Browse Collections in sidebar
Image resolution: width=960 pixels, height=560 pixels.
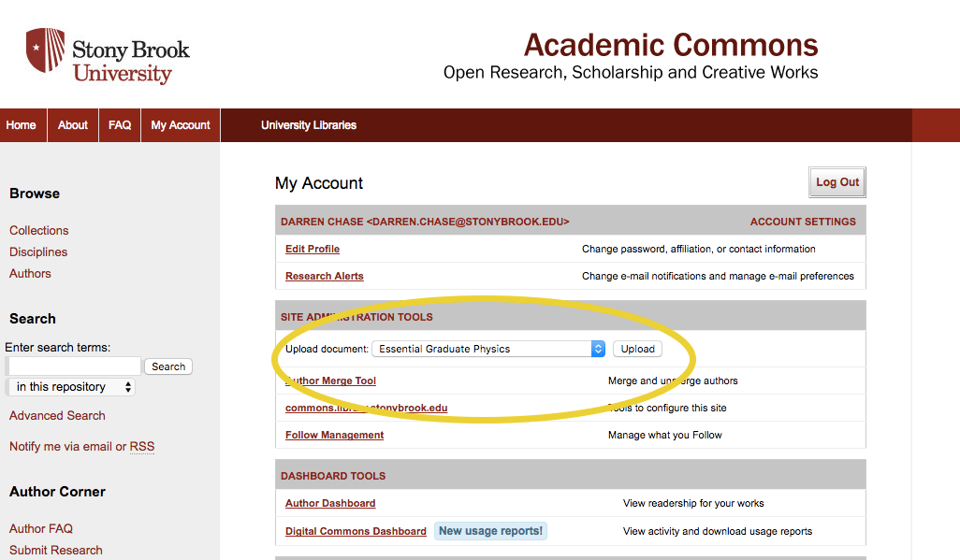click(38, 230)
